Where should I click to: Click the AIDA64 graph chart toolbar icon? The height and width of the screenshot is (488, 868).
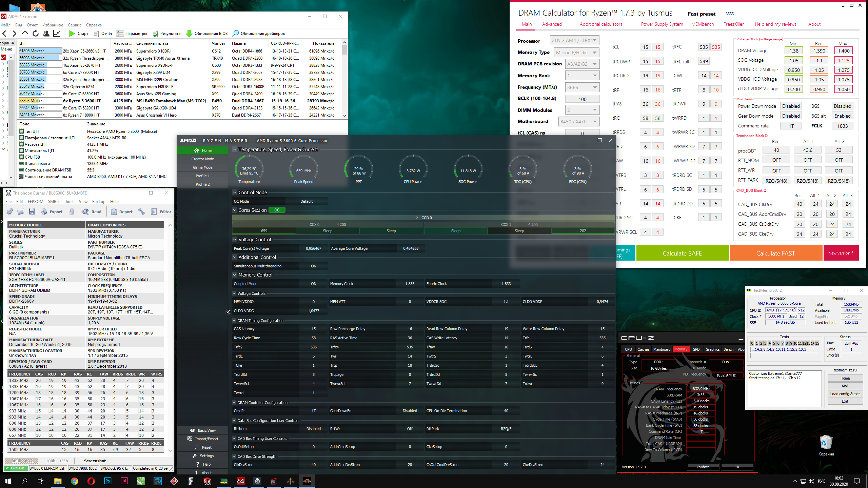point(57,33)
